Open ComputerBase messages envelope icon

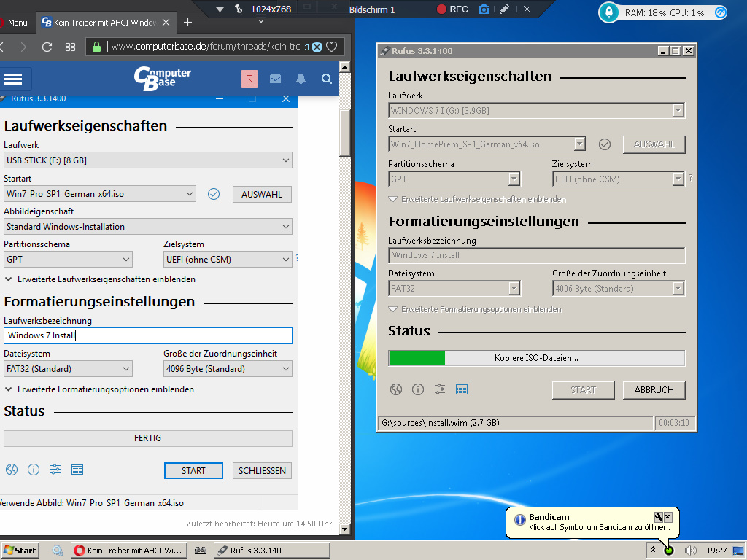[275, 79]
